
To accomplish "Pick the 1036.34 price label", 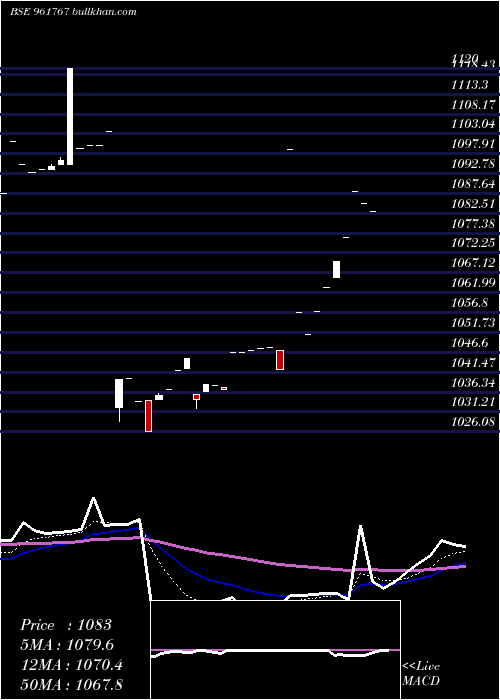I will (473, 383).
